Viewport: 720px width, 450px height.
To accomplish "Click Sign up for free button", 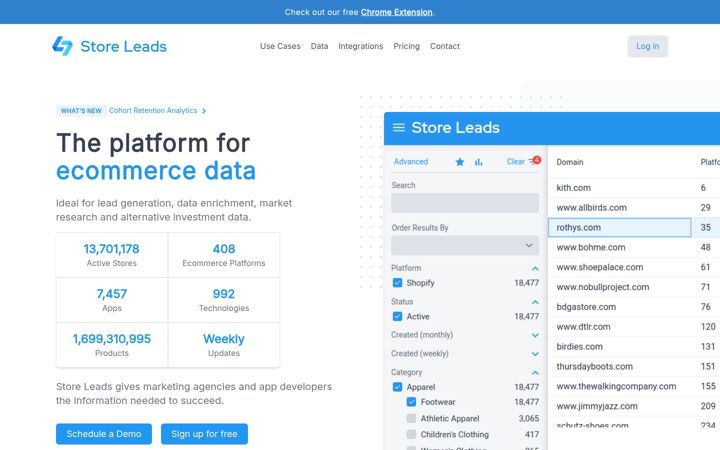I will pos(204,434).
